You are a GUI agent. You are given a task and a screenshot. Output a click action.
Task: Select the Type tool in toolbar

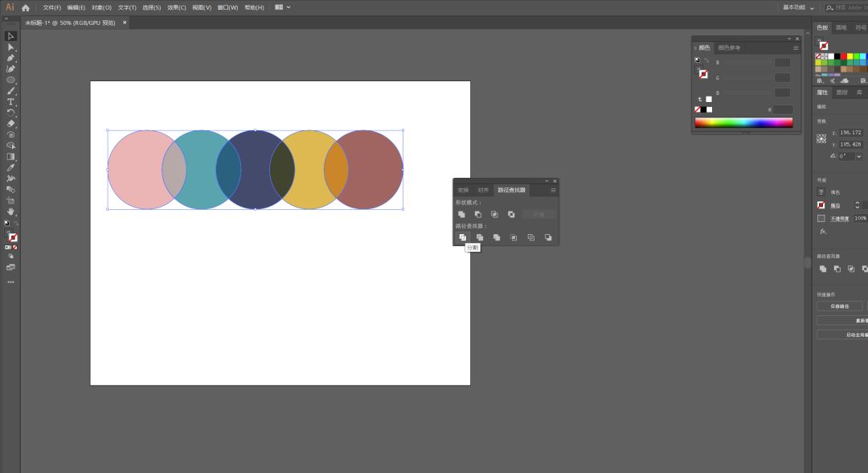coord(10,102)
